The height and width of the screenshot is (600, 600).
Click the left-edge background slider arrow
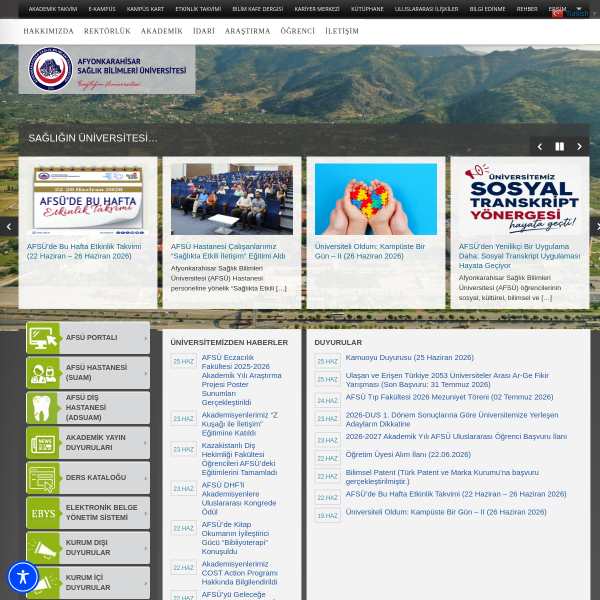click(9, 227)
